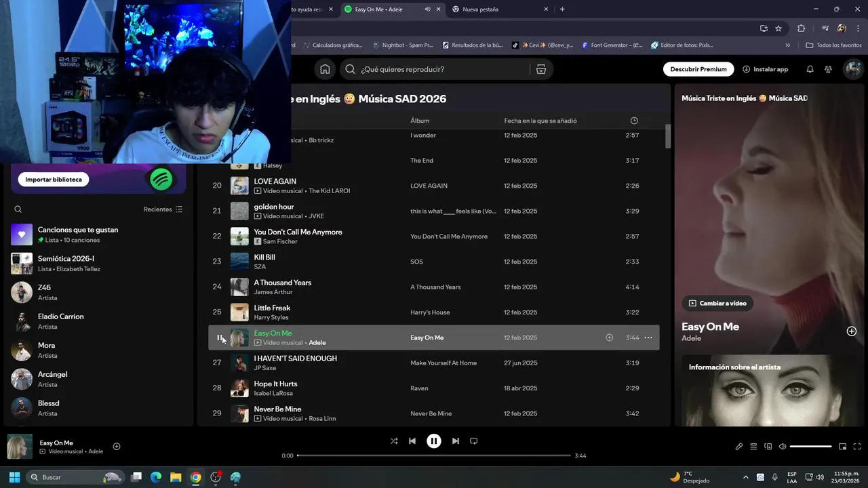Expand hidden bookmarks chevron

(788, 45)
